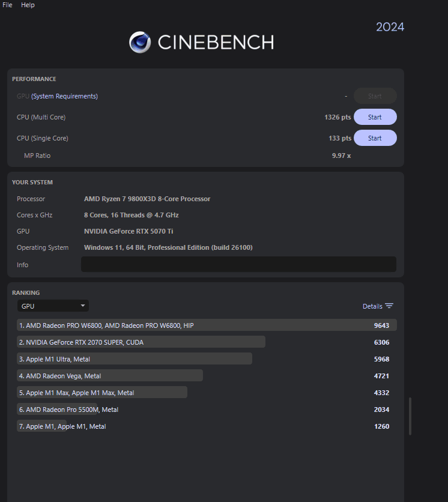Click the 9.97 x MP Ratio value
The height and width of the screenshot is (502, 448).
point(341,156)
